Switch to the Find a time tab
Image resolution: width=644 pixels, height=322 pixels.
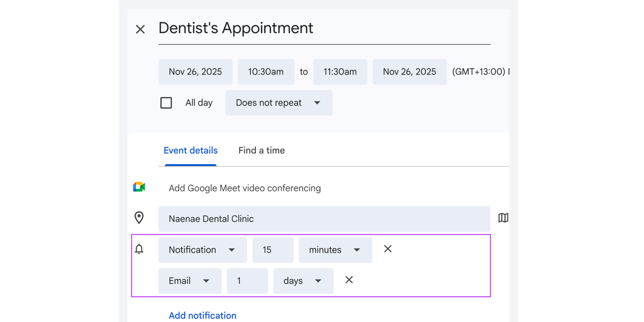261,150
